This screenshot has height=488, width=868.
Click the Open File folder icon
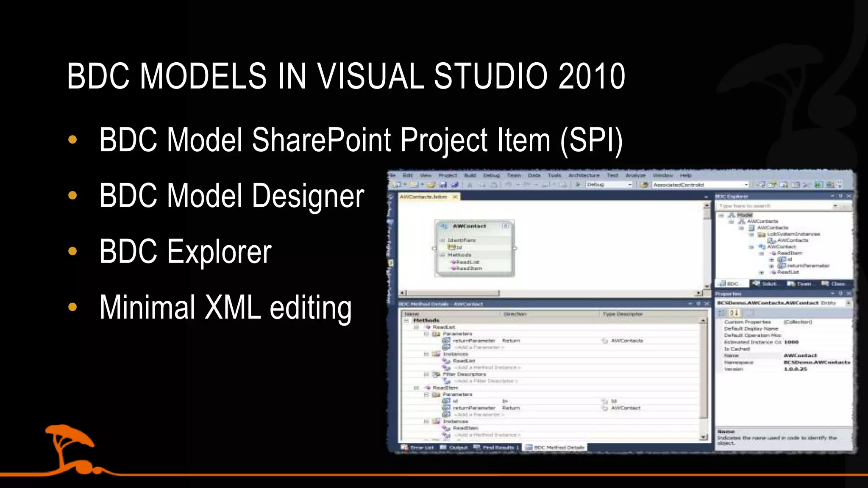(431, 185)
